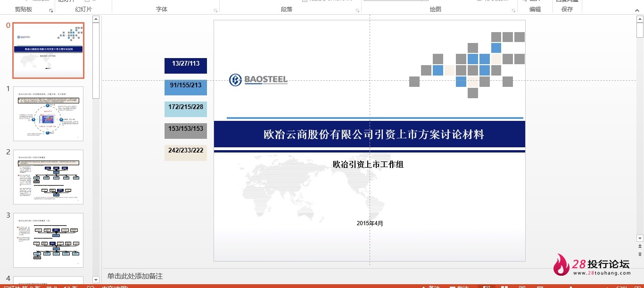Click the 段落 group label
Image resolution: width=644 pixels, height=288 pixels.
pyautogui.click(x=287, y=9)
